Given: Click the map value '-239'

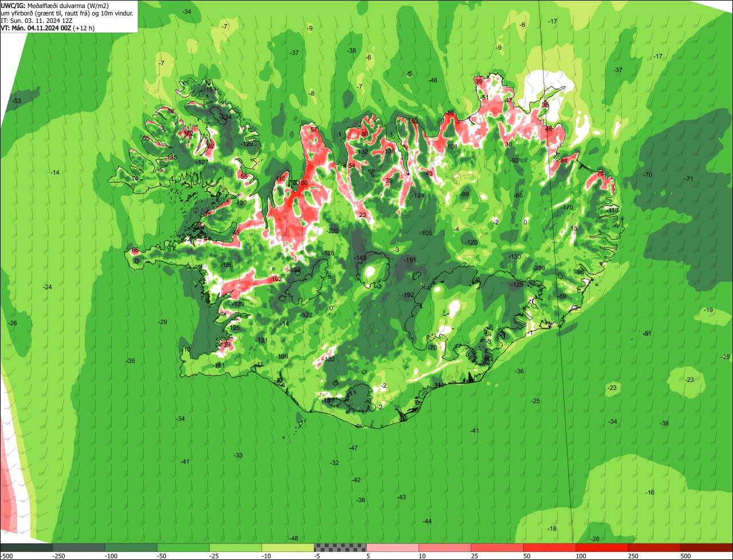Looking at the screenshot, I should pos(539,268).
